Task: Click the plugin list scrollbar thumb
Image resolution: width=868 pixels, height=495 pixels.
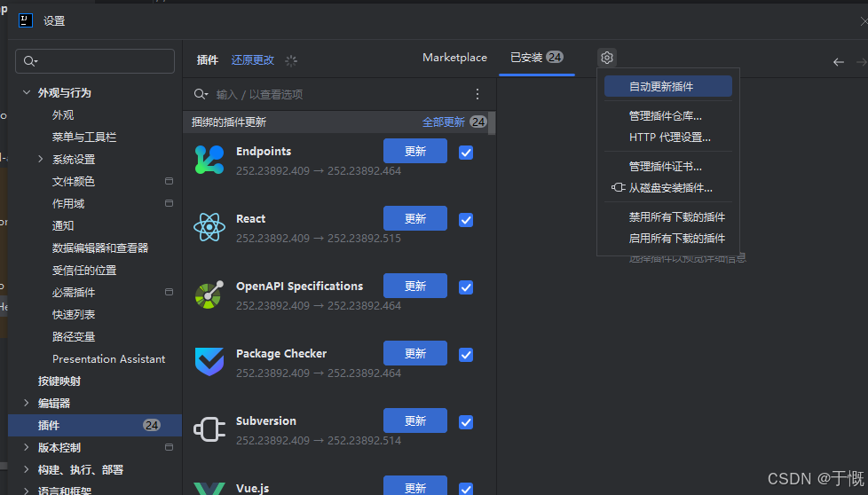Action: click(492, 122)
